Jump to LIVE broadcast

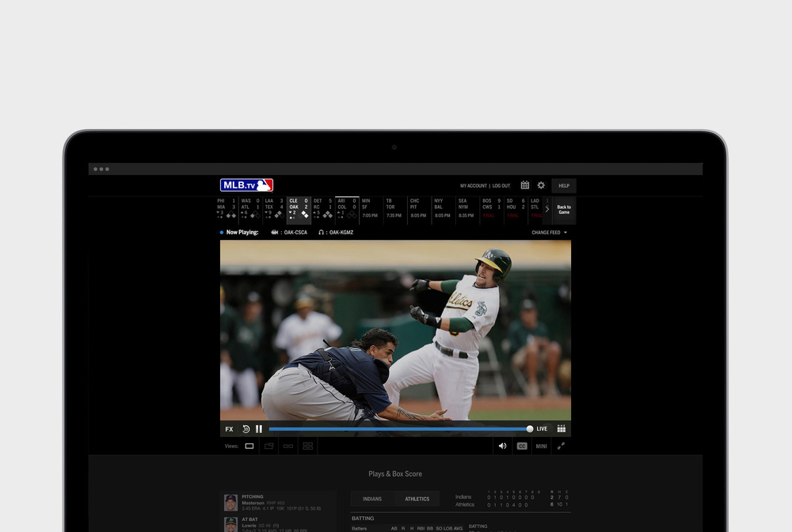(x=542, y=429)
